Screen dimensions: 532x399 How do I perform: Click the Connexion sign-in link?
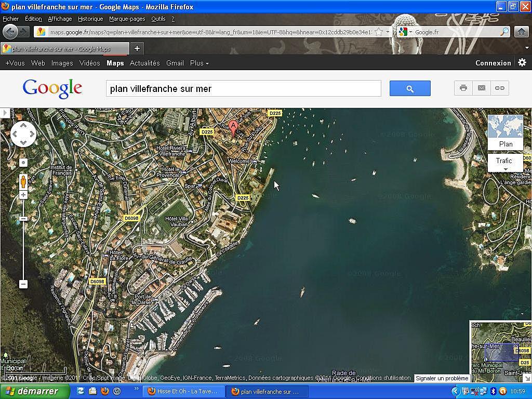click(493, 63)
